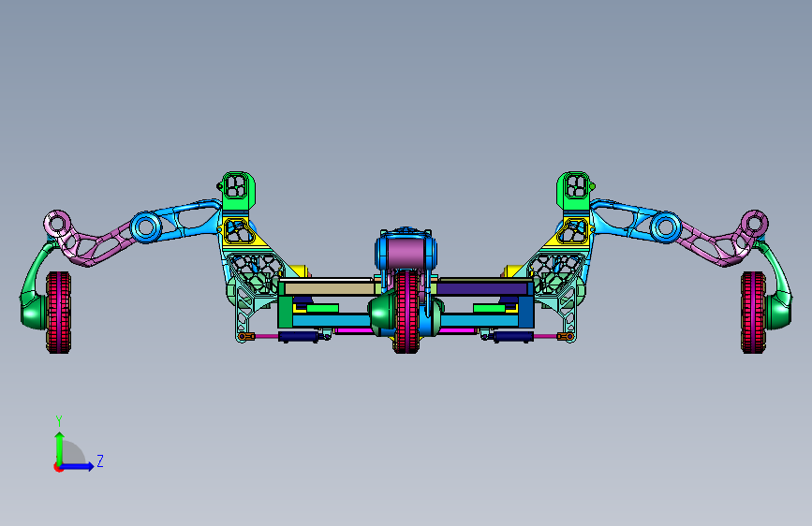
Task: Click the red X axis origin dot of the triad
Action: tap(58, 467)
